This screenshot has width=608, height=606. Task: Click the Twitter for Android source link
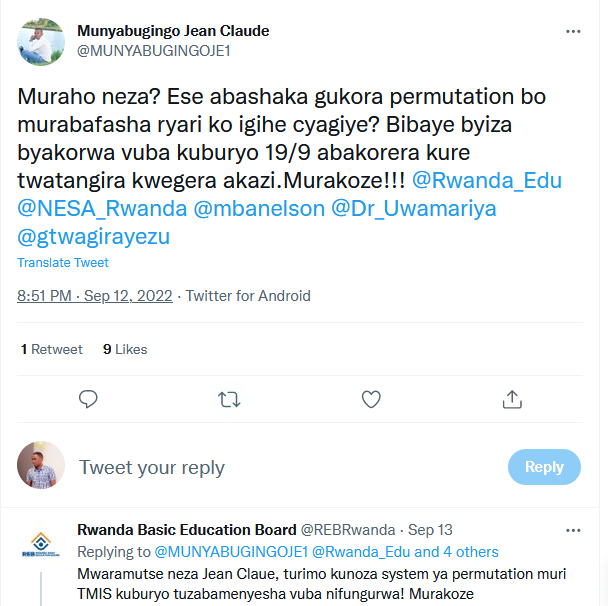click(x=248, y=296)
